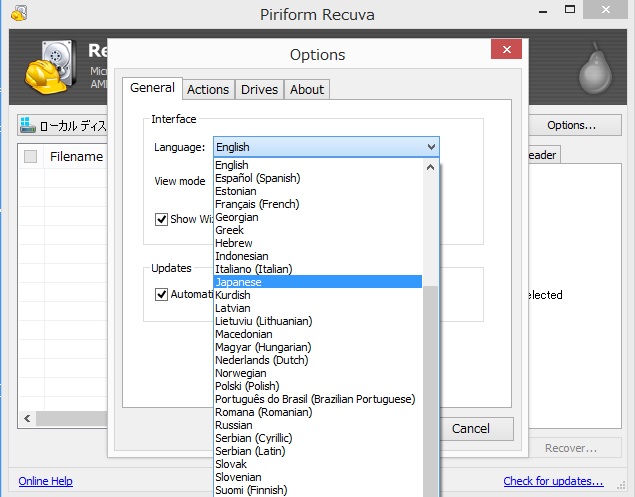Screen dimensions: 635x497
Task: Pick Slovenian language option
Action: pyautogui.click(x=318, y=477)
